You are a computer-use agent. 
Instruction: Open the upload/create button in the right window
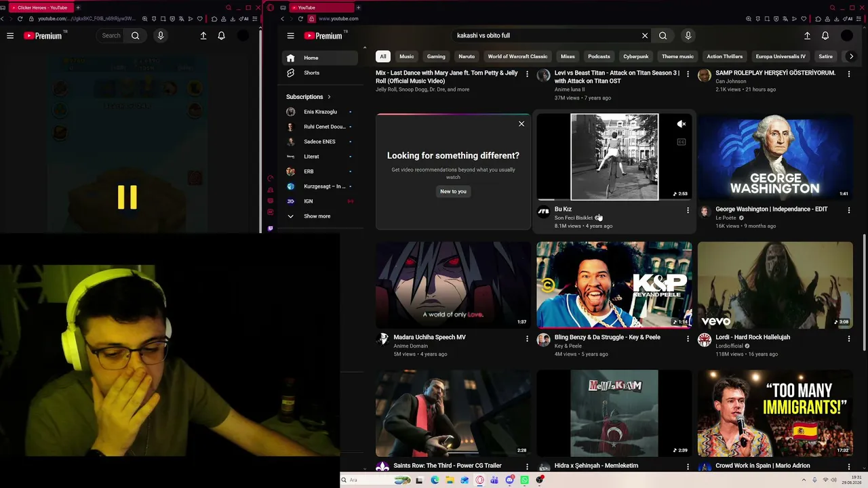tap(807, 36)
